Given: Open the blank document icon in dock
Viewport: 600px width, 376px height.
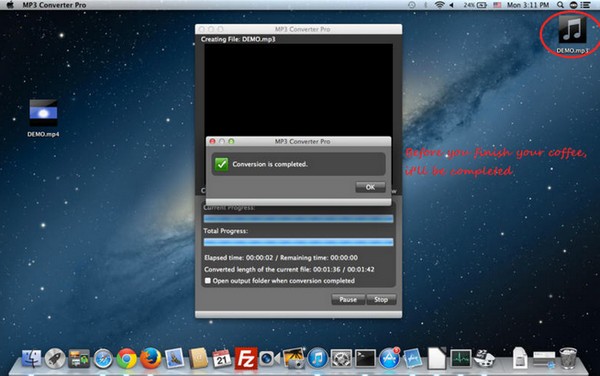Looking at the screenshot, I should tap(437, 359).
